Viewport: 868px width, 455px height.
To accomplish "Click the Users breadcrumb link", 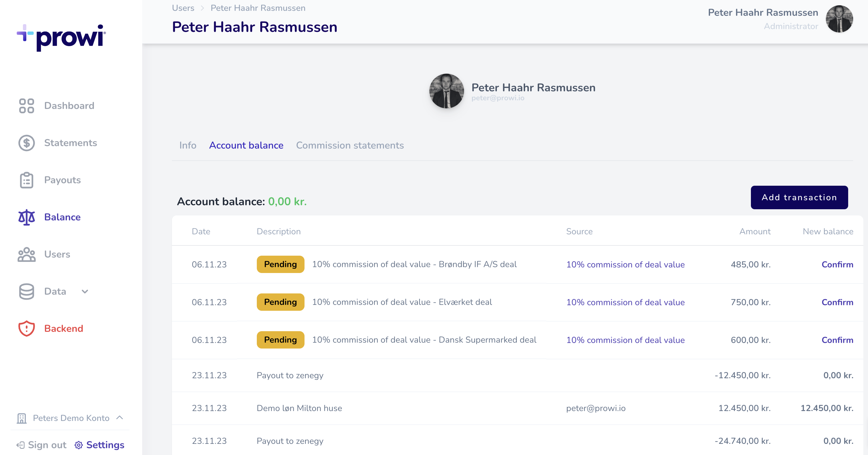I will [x=183, y=8].
